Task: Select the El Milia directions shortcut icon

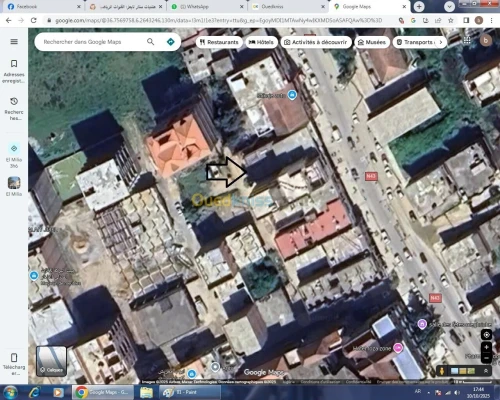Action: click(14, 148)
